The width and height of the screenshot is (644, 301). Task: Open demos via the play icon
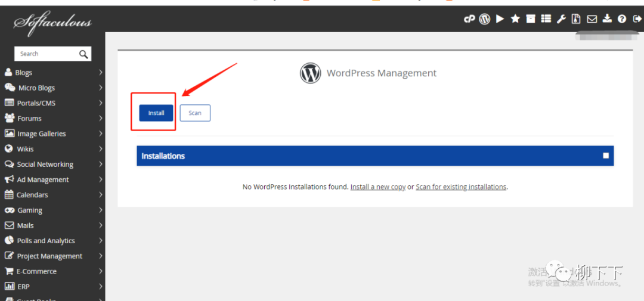click(500, 19)
